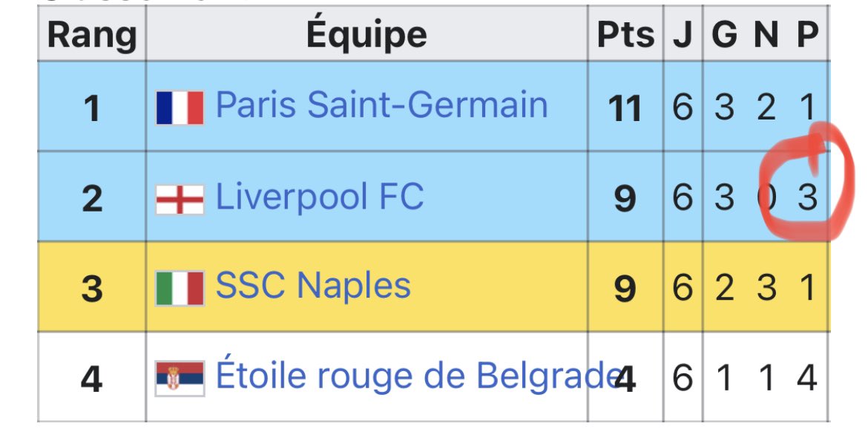Screen dimensions: 868x432
Task: Open Étoile rouge de Belgrade link
Action: click(418, 376)
